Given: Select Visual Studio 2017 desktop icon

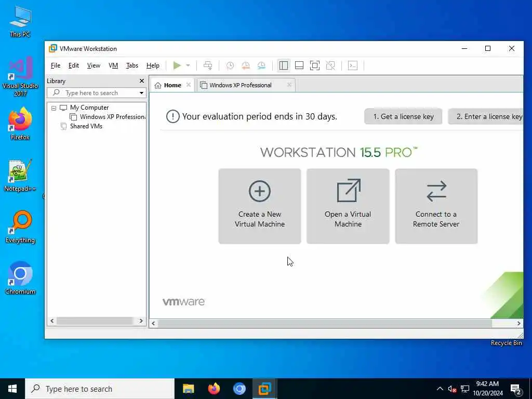Looking at the screenshot, I should [20, 76].
